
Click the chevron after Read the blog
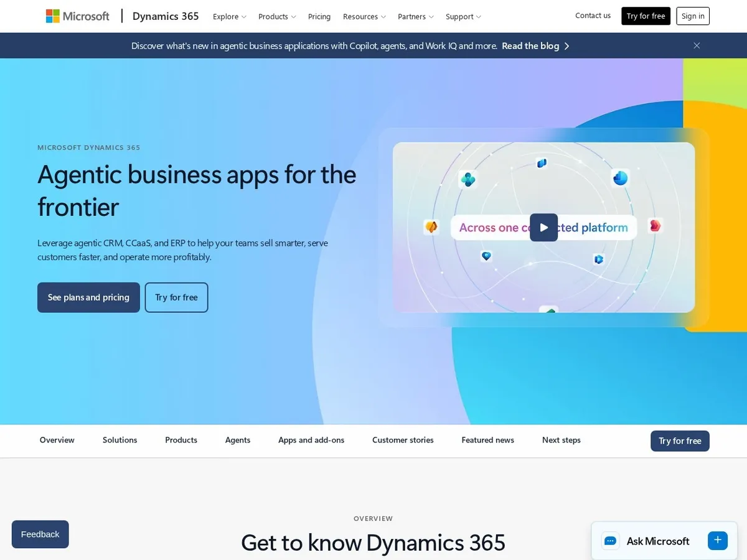[566, 46]
